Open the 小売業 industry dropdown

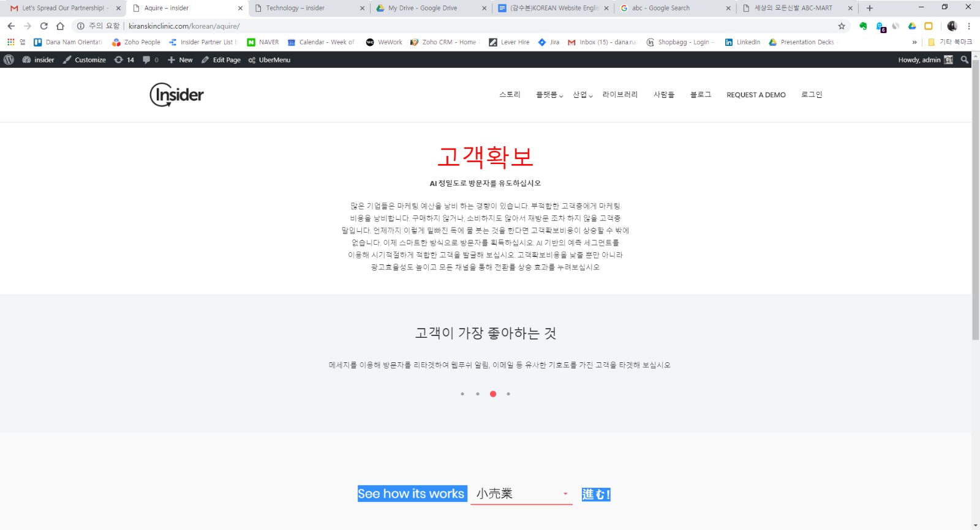521,494
